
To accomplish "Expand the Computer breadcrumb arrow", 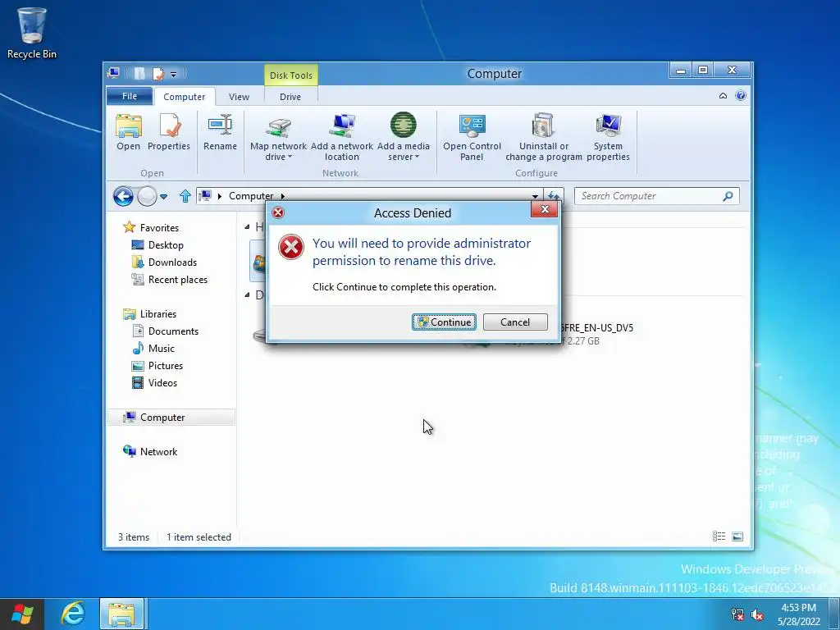I will coord(283,196).
